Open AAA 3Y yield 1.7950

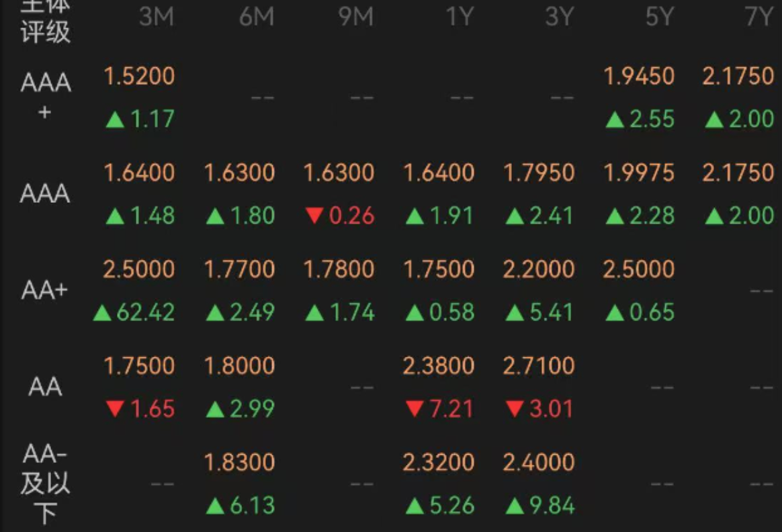[539, 173]
